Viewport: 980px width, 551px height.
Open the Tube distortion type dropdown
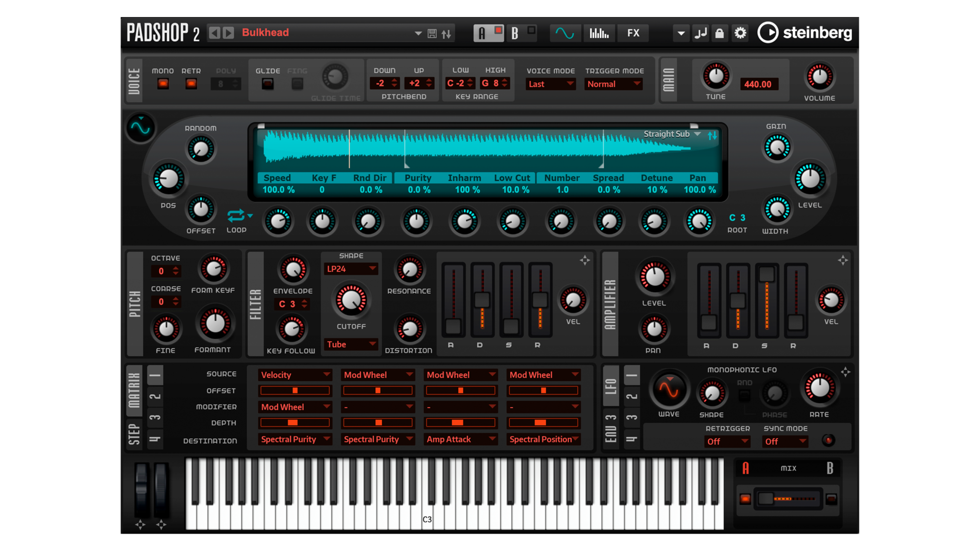click(350, 344)
